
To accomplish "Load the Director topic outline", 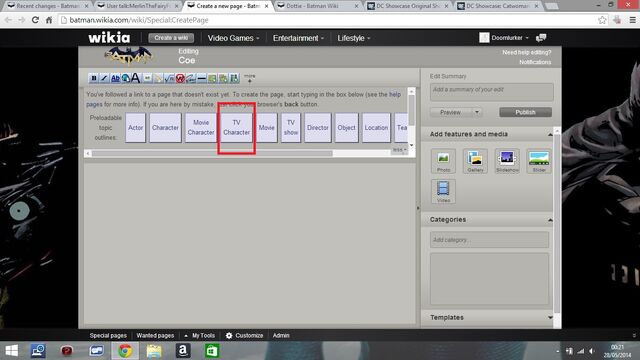I will coord(318,128).
